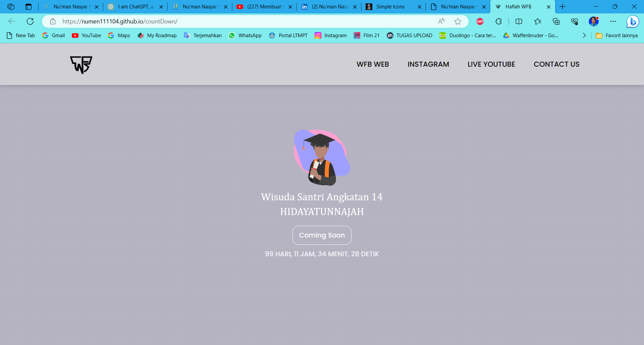The height and width of the screenshot is (345, 644).
Task: Open the LIVE YOUTUBE navigation link
Action: pyautogui.click(x=491, y=64)
